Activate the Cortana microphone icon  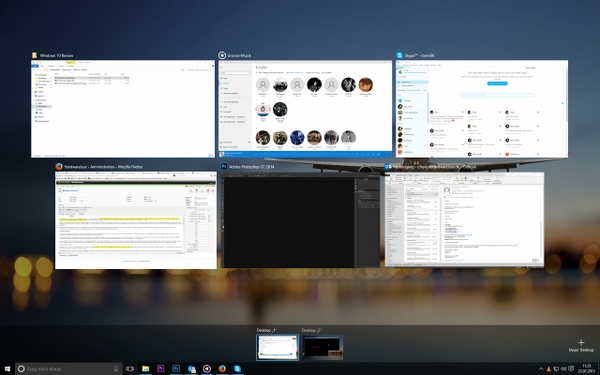tap(116, 369)
